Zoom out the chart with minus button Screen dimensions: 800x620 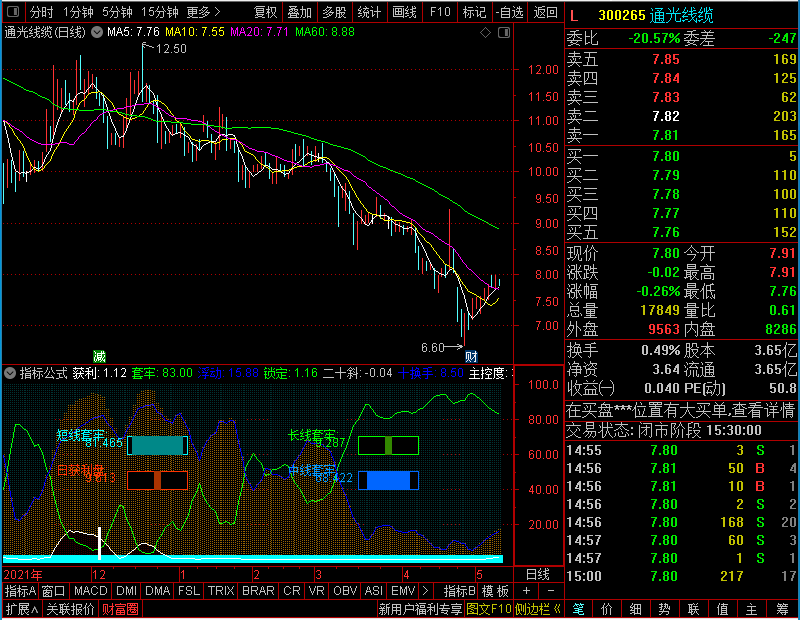(551, 591)
